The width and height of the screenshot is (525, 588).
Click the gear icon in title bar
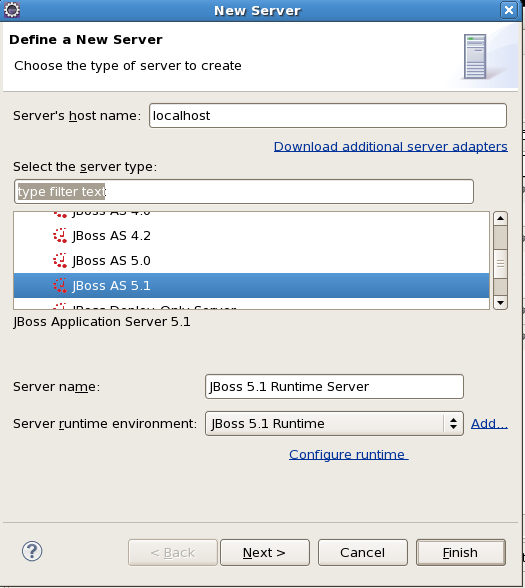click(12, 10)
